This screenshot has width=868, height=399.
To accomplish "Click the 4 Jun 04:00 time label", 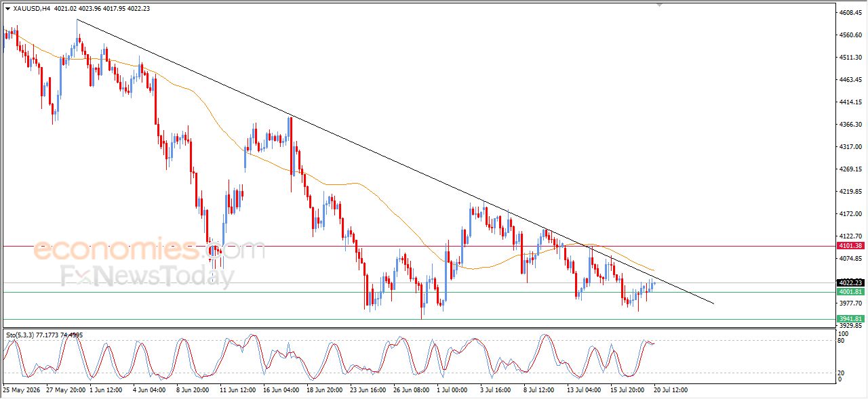I will click(x=151, y=390).
